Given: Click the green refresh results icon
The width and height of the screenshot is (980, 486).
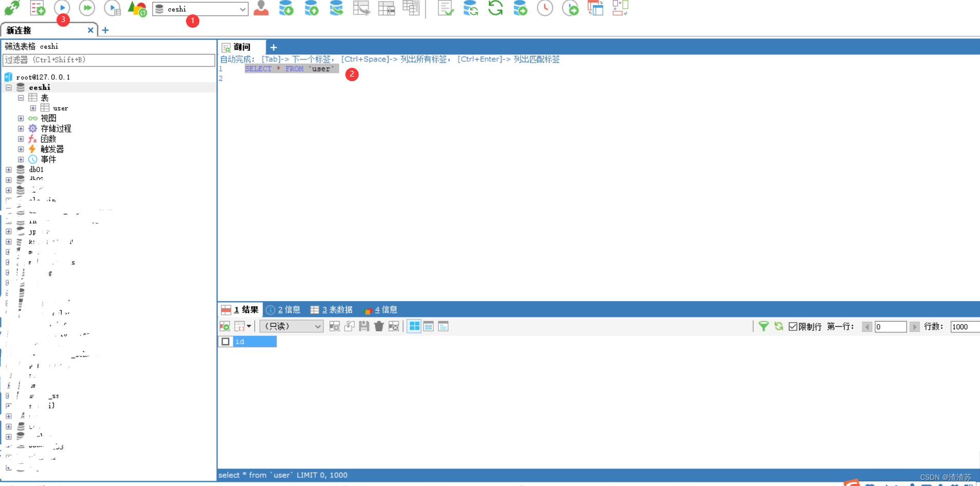Looking at the screenshot, I should [x=779, y=326].
